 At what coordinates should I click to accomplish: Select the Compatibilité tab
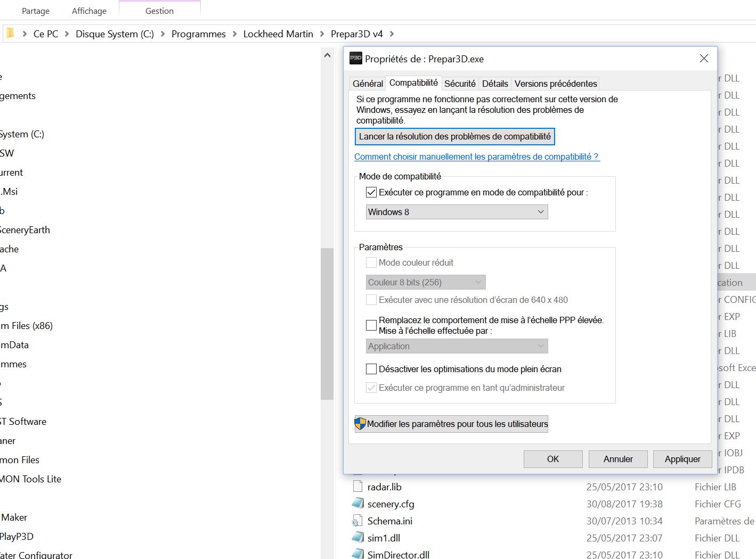(413, 83)
